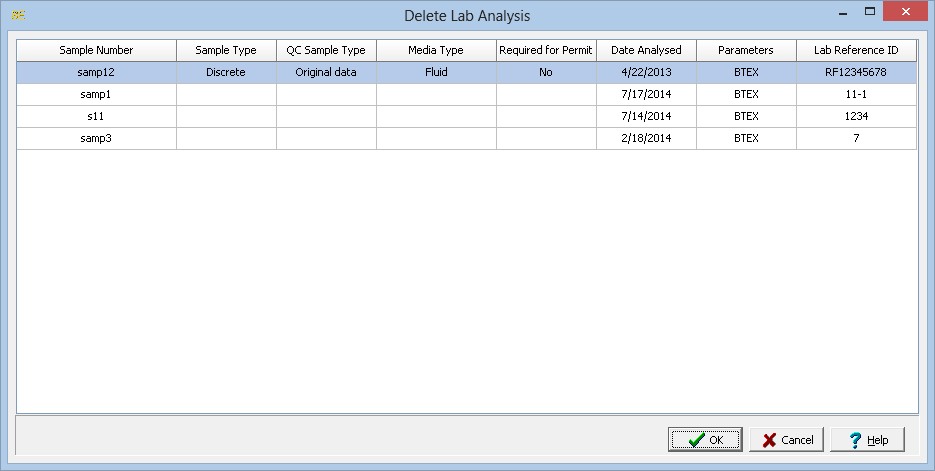935x471 pixels.
Task: Select the samp3 sample row
Action: [96, 138]
